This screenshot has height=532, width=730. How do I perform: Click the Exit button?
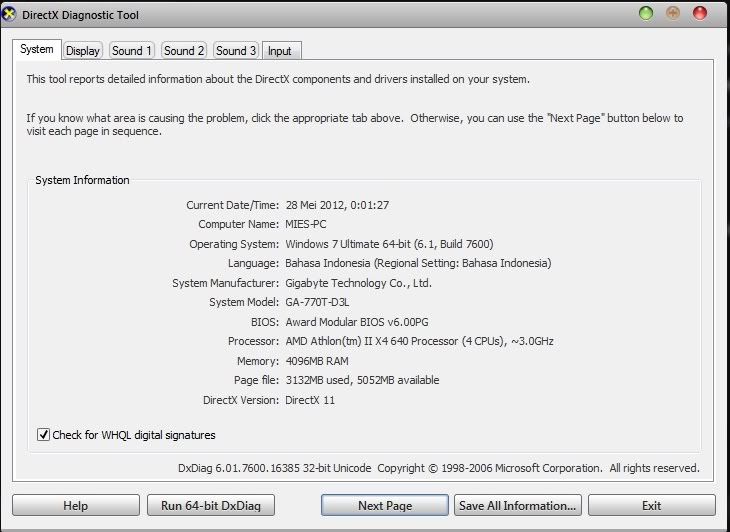tap(652, 505)
